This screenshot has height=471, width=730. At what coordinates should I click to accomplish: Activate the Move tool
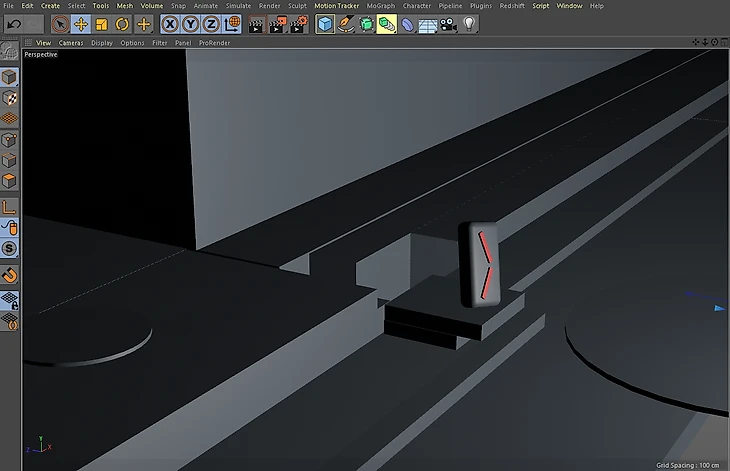click(x=81, y=23)
